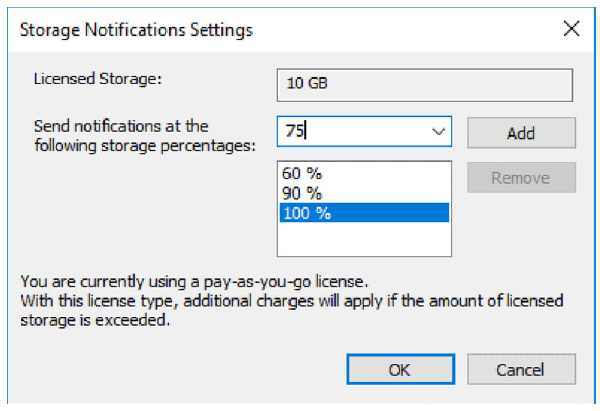Click the Licensed Storage 10 GB field
Image resolution: width=600 pixels, height=411 pixels.
pyautogui.click(x=424, y=83)
